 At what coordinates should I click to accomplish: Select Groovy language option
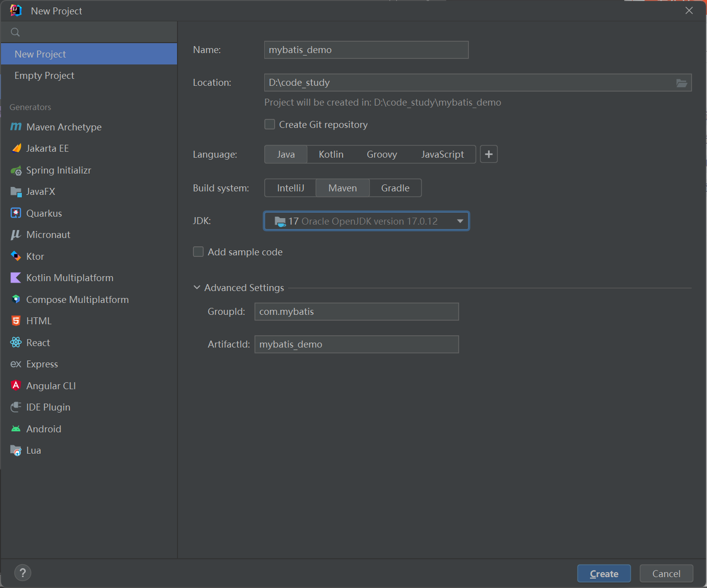(382, 154)
